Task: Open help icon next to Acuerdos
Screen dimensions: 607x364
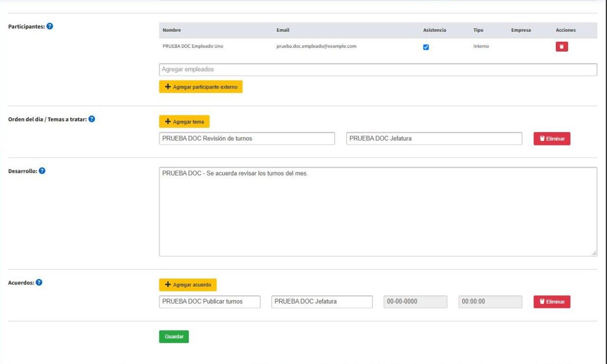Action: [x=39, y=282]
